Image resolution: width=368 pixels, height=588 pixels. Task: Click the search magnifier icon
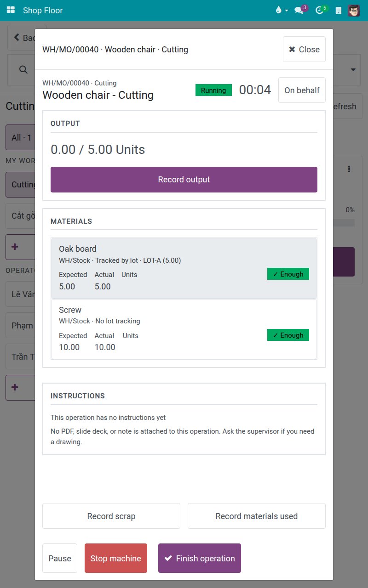[23, 69]
